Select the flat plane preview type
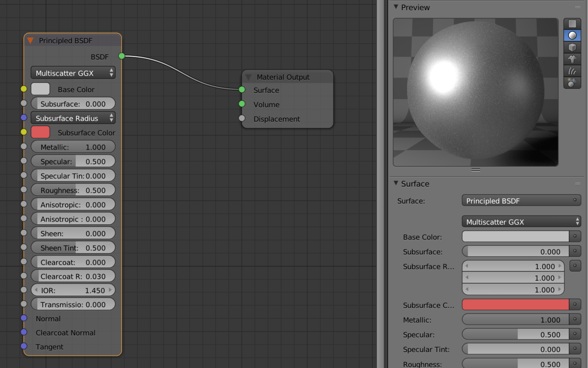This screenshot has width=588, height=368. (x=572, y=24)
